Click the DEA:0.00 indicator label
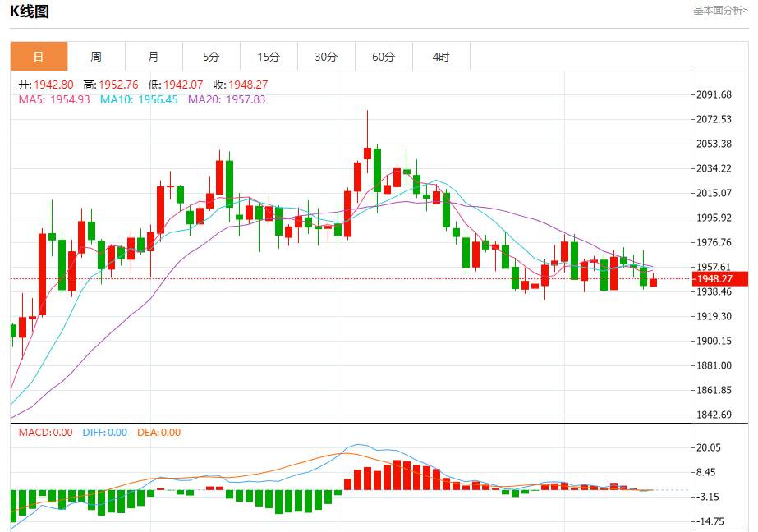The height and width of the screenshot is (532, 758). 159,433
